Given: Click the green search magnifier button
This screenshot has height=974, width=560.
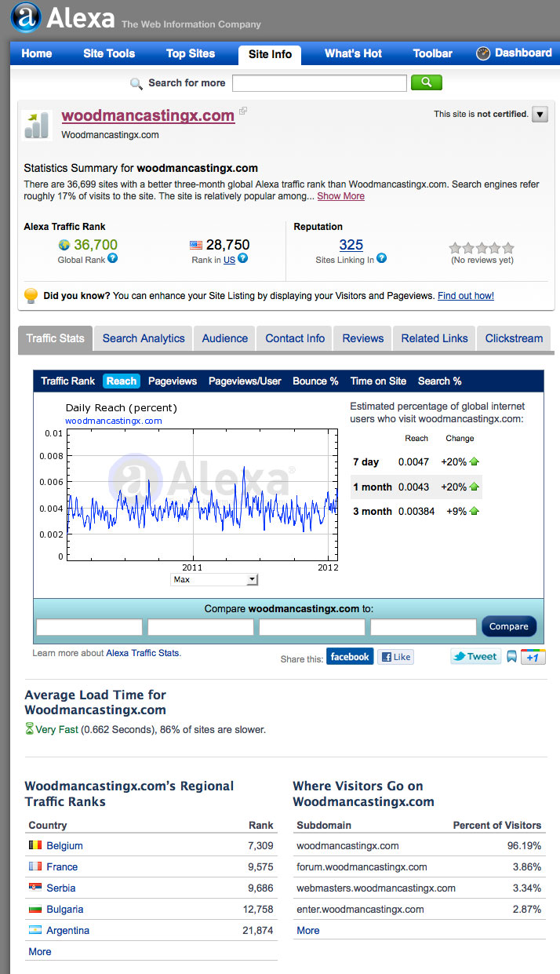Looking at the screenshot, I should (x=426, y=82).
